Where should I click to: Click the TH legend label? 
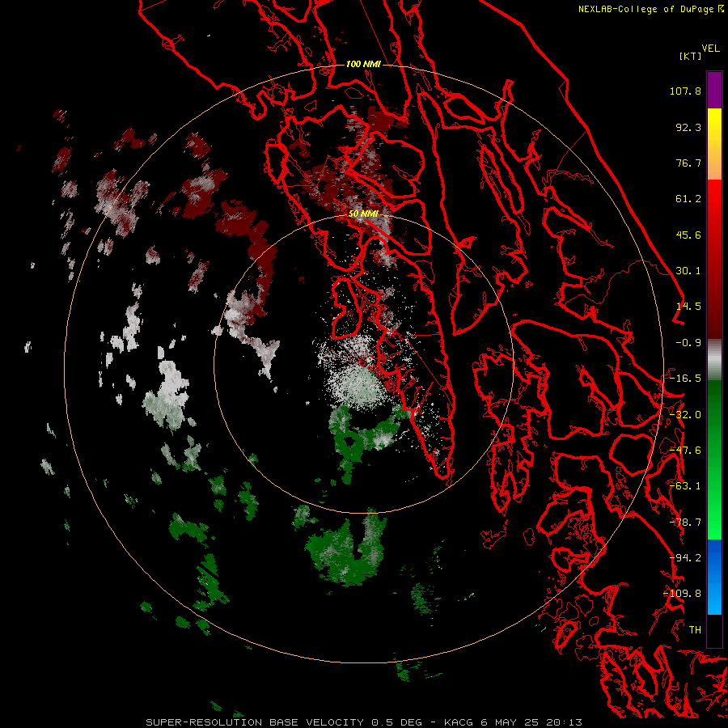[695, 630]
